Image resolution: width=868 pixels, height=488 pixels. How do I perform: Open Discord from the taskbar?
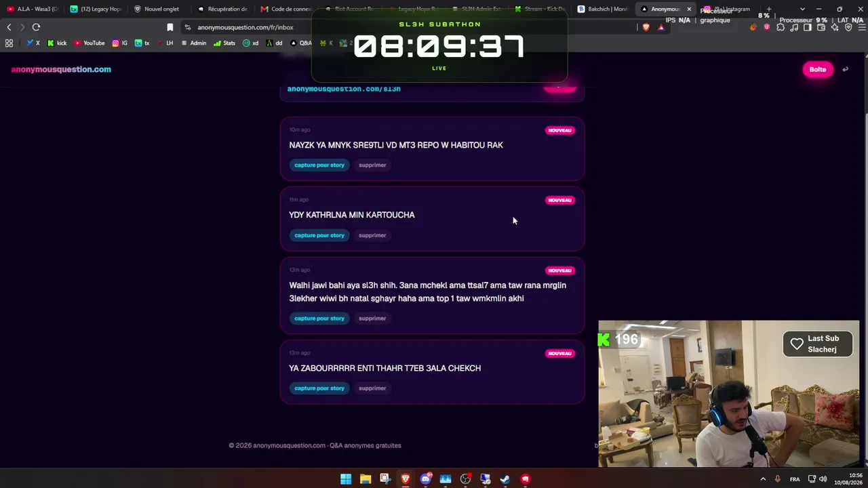(x=426, y=479)
